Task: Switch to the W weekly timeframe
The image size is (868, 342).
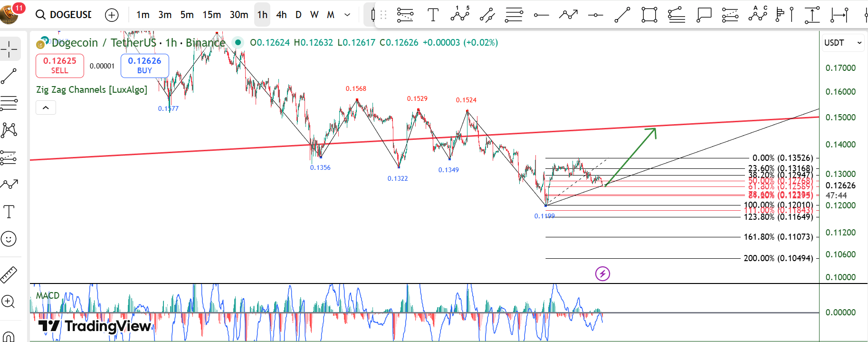Action: (315, 15)
